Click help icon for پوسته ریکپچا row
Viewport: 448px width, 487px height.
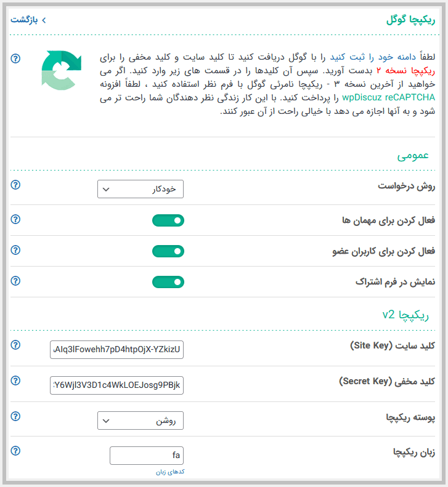tap(15, 416)
